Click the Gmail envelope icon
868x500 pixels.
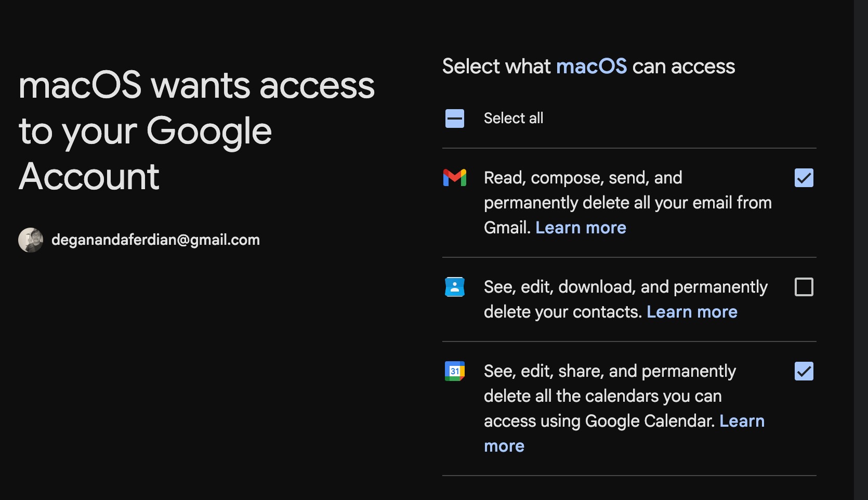coord(454,178)
